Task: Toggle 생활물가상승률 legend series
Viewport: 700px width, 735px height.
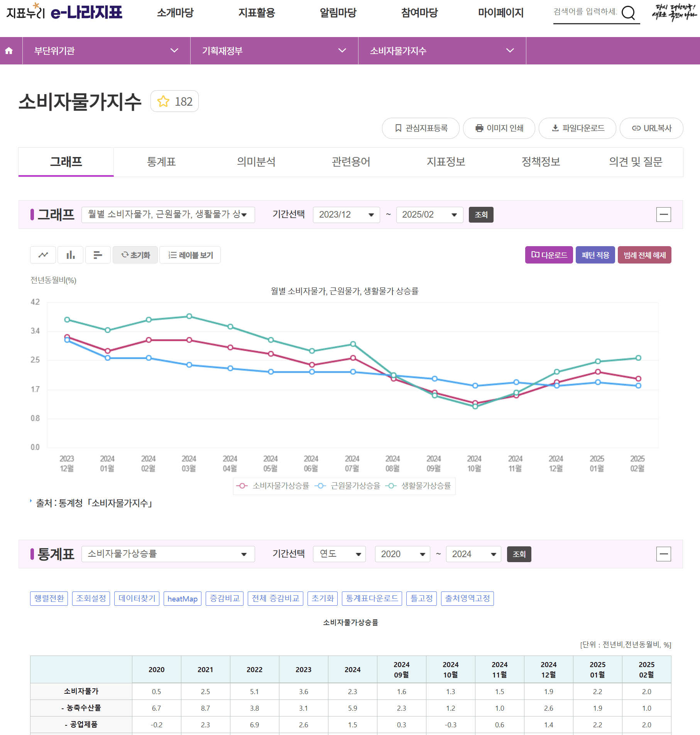Action: pos(419,486)
